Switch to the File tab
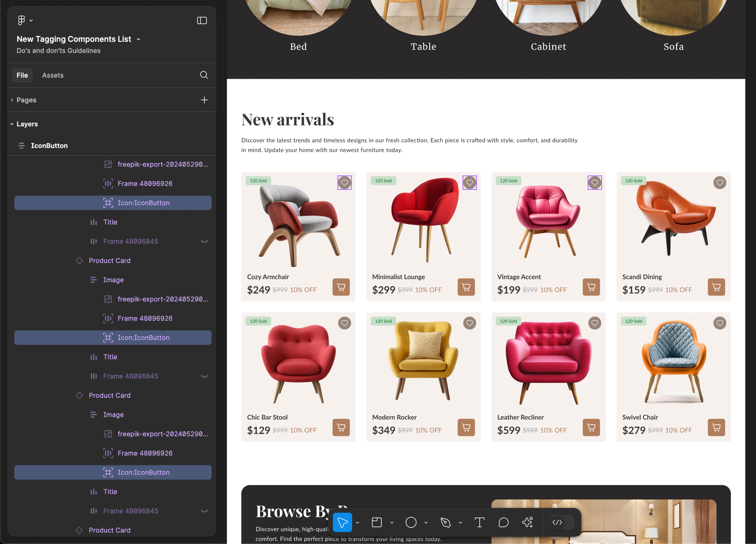Screen dimensions: 756x544 pyautogui.click(x=22, y=75)
